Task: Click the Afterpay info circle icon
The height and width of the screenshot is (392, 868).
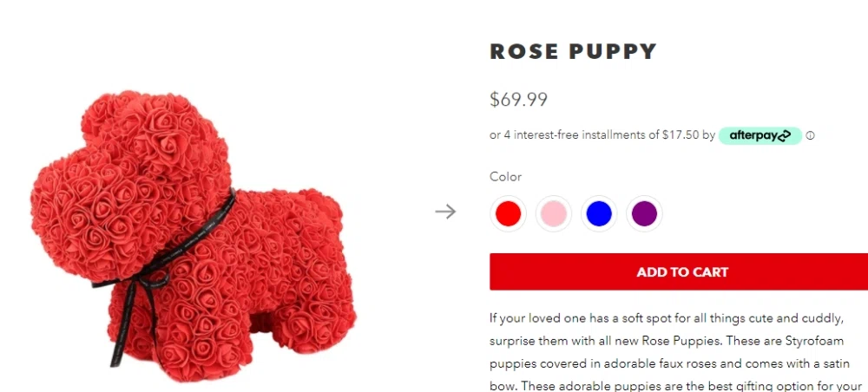Action: coord(810,136)
